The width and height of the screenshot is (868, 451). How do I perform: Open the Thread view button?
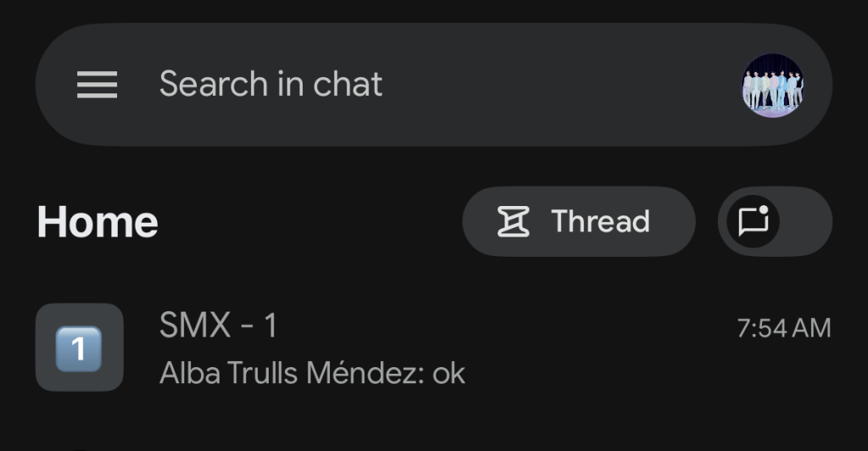[x=578, y=222]
